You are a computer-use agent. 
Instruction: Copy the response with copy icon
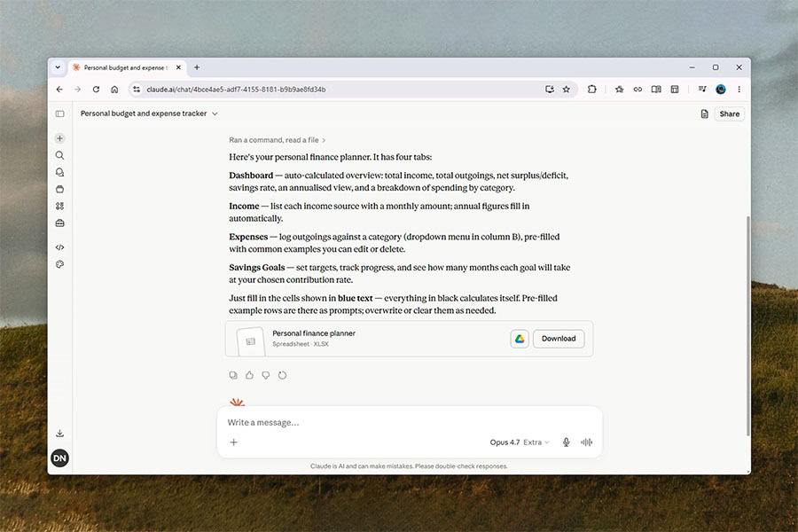[x=233, y=375]
